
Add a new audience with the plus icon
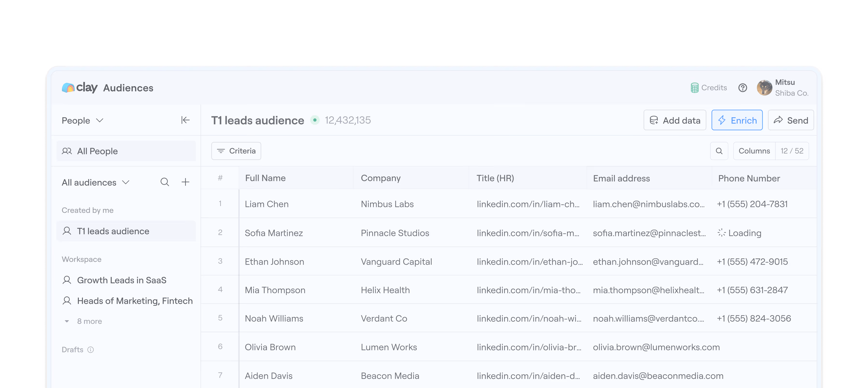tap(185, 182)
